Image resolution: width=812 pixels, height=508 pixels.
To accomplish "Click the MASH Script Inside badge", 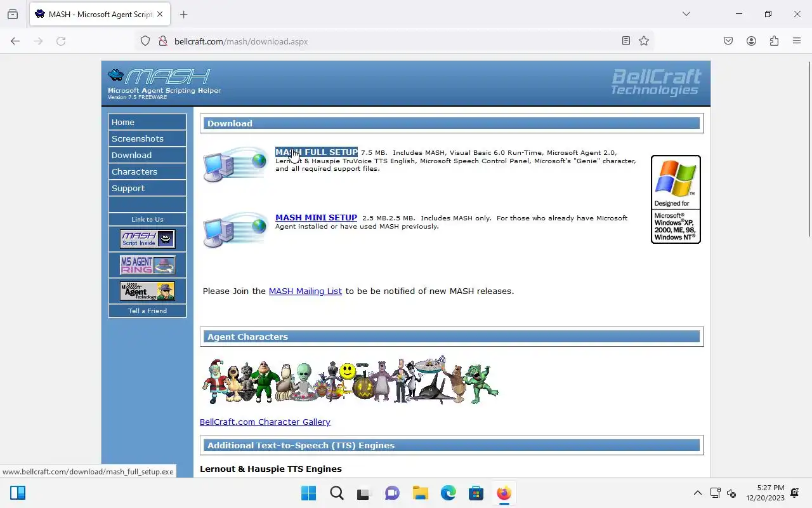I will (x=147, y=239).
